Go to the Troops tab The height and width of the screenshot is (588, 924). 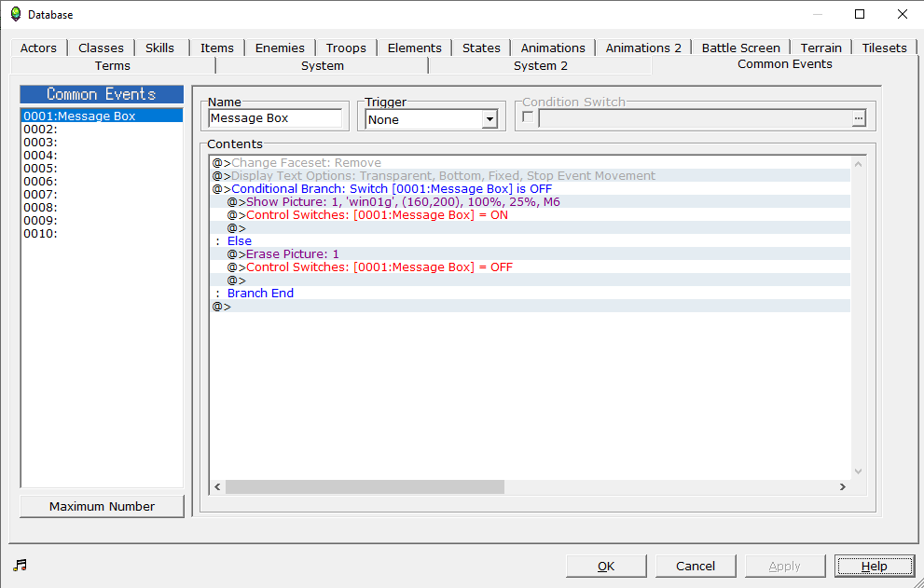346,48
